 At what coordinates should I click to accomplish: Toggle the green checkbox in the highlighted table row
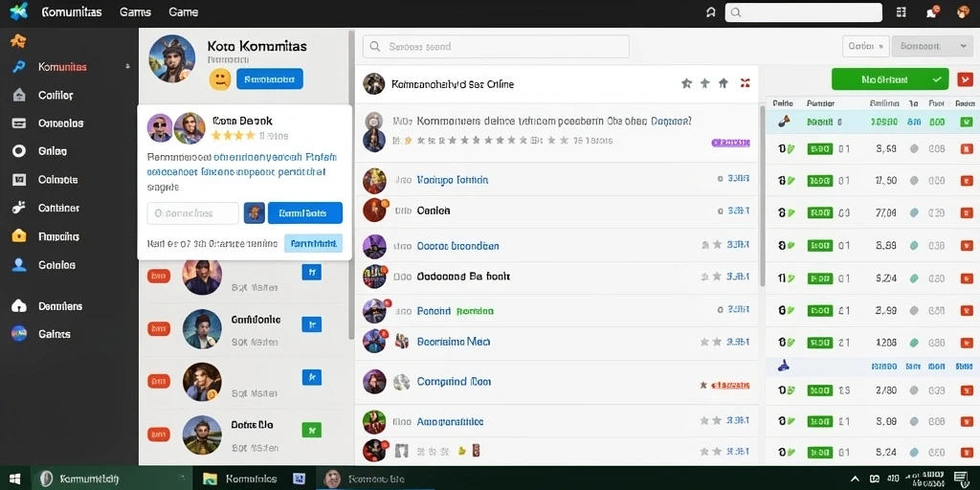click(x=966, y=122)
